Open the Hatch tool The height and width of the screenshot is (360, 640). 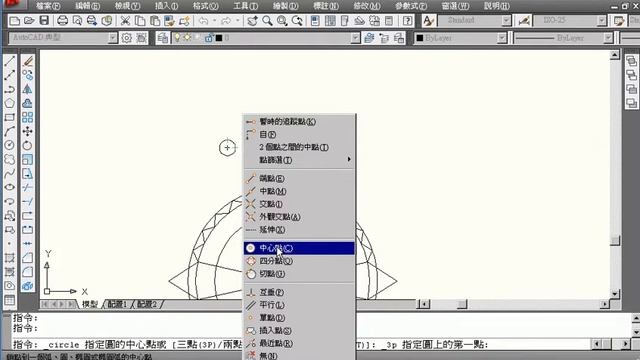(x=9, y=258)
